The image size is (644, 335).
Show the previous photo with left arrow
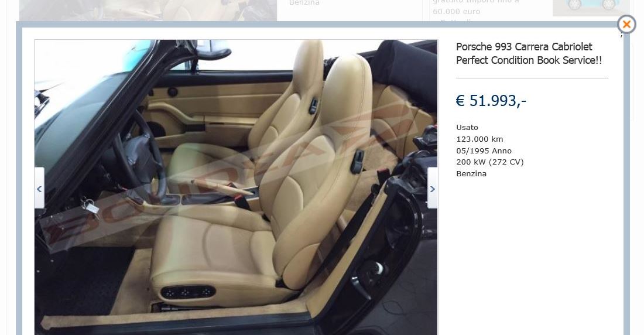pyautogui.click(x=39, y=188)
